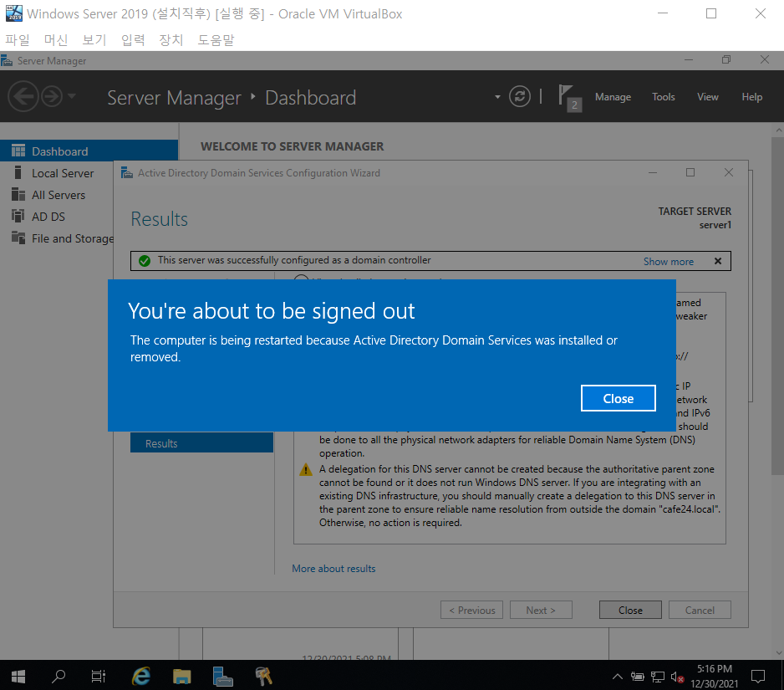This screenshot has height=690, width=784.
Task: Click the Close button in AD DS wizard footer
Action: click(x=630, y=610)
